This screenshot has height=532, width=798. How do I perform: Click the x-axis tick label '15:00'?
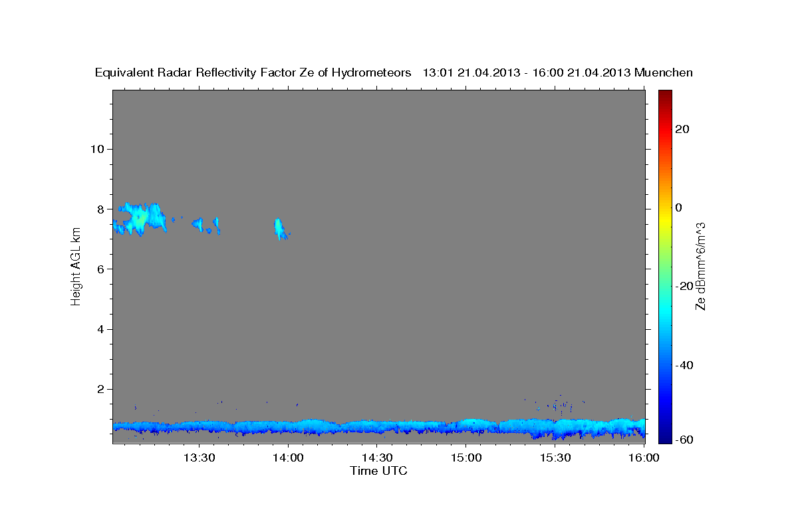pyautogui.click(x=466, y=458)
